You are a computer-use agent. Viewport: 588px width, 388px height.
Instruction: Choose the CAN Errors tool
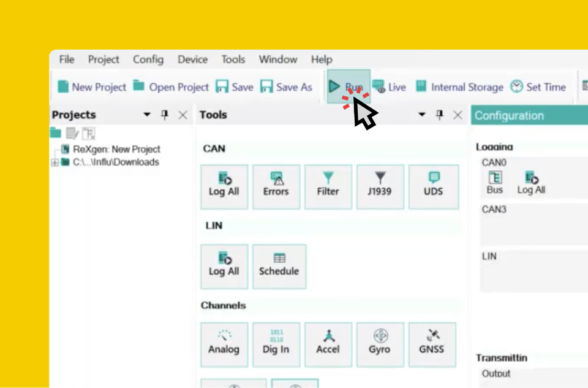click(x=276, y=186)
